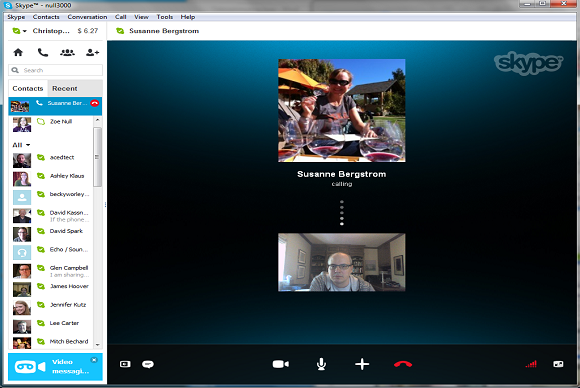Select contact David Kassn...

51,216
